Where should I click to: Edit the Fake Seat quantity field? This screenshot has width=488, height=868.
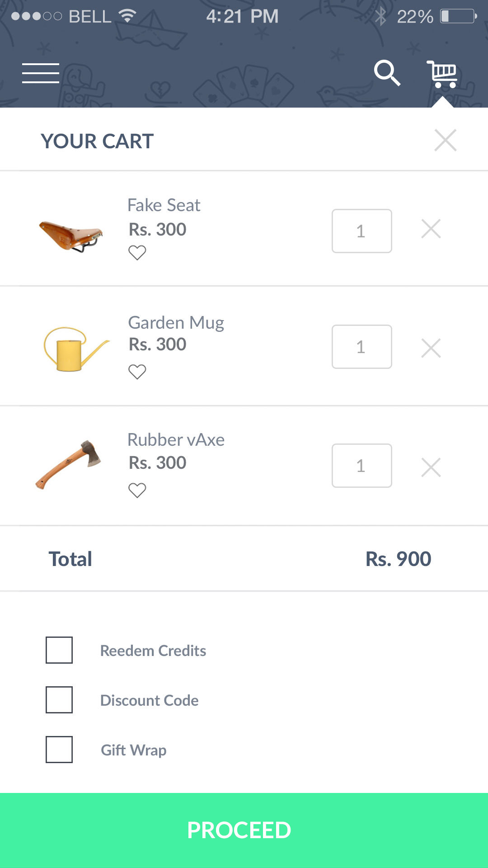pos(361,231)
